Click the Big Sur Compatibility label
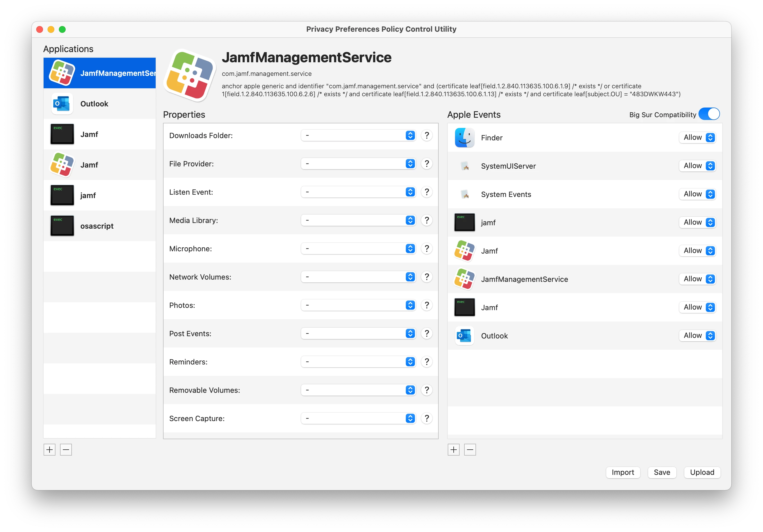The height and width of the screenshot is (532, 763). coord(662,115)
